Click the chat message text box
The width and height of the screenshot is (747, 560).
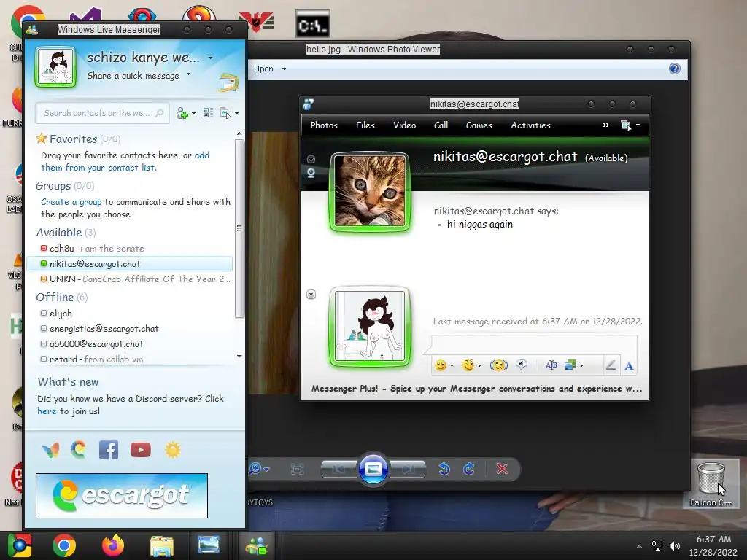(534, 345)
